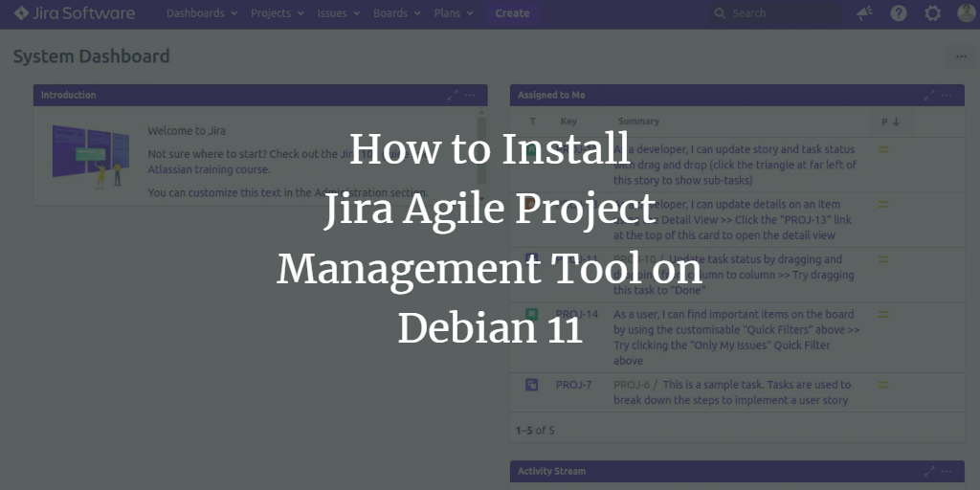Click the T column header

532,122
